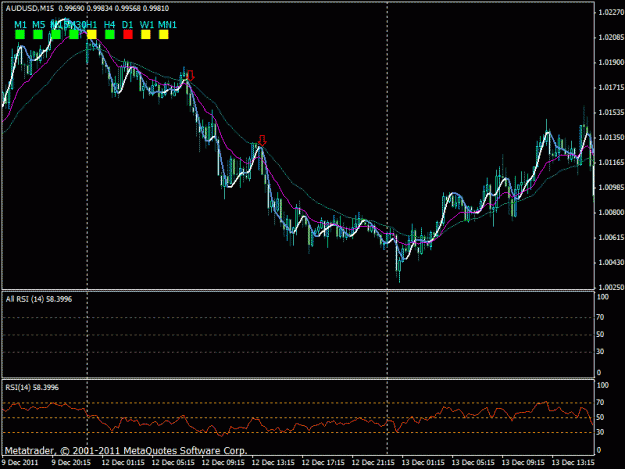Select the second red sell arrow near 12 Dec 13:15
Screen dimensions: 625x469
click(x=262, y=140)
